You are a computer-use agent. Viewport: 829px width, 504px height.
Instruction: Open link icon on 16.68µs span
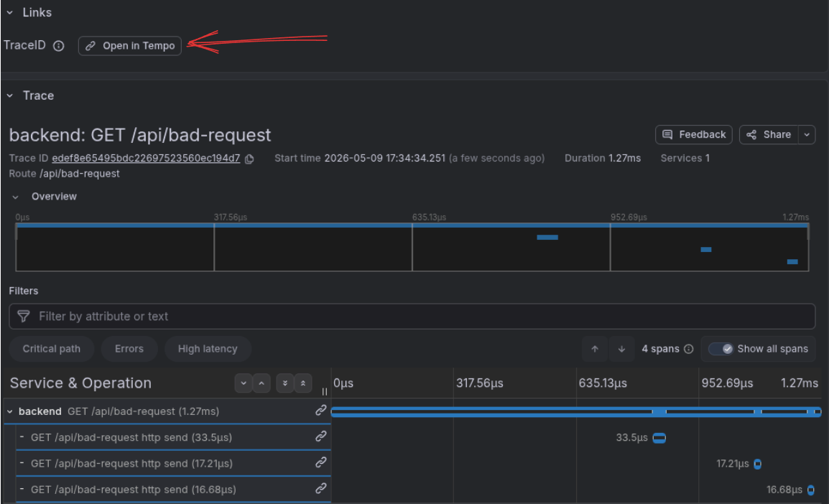tap(320, 488)
